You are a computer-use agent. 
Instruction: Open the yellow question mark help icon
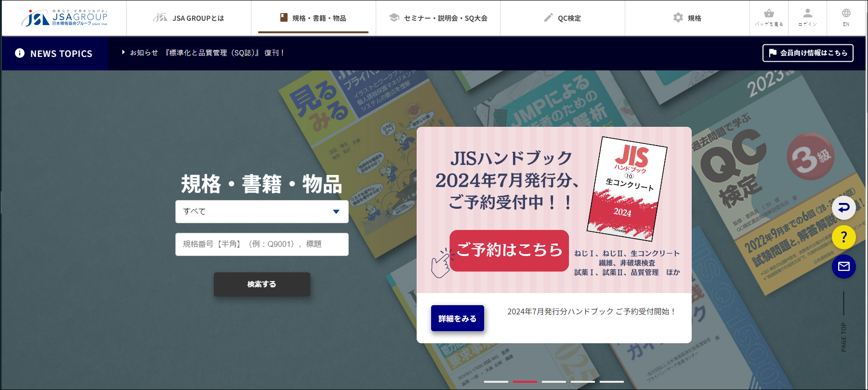[844, 237]
